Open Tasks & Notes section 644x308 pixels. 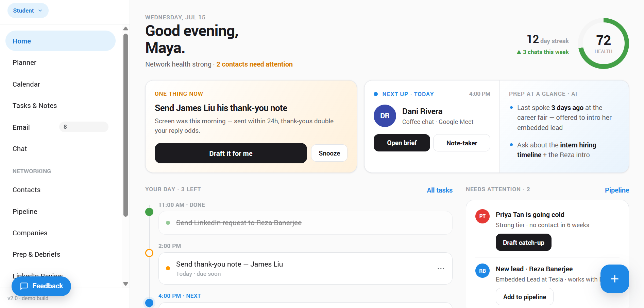click(x=61, y=106)
